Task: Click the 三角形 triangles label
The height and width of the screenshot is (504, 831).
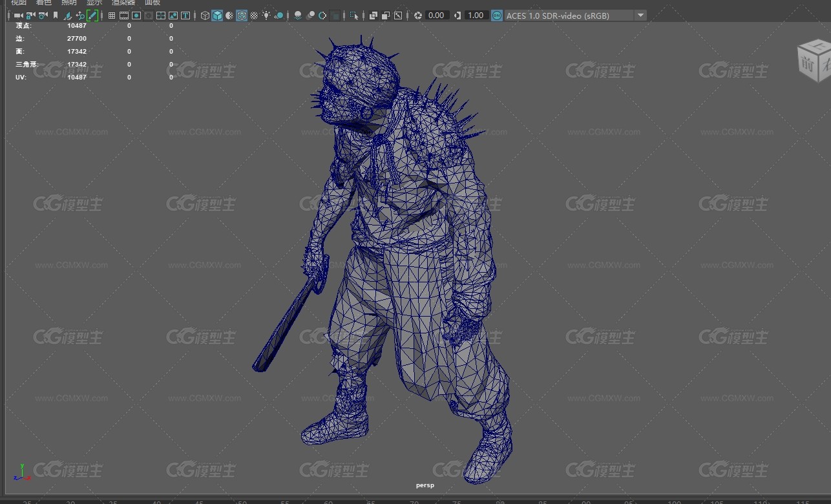Action: coord(26,64)
